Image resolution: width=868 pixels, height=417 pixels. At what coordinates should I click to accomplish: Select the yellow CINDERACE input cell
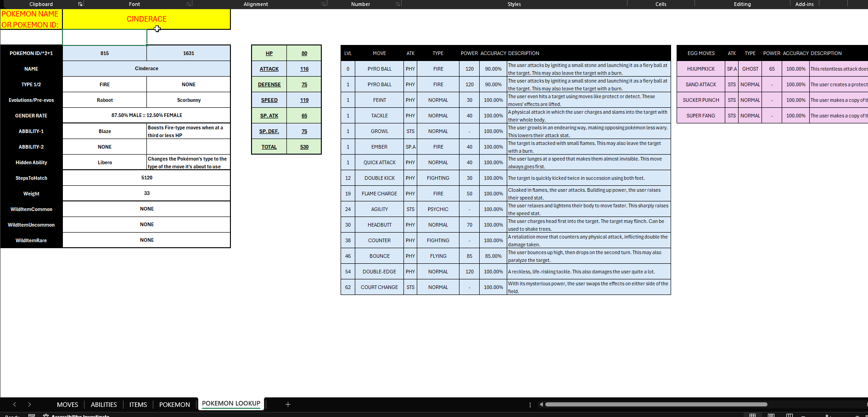click(146, 19)
